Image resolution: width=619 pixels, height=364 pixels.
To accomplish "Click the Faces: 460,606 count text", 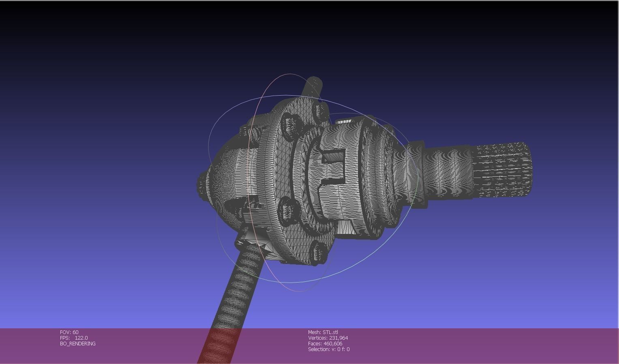I will (325, 343).
